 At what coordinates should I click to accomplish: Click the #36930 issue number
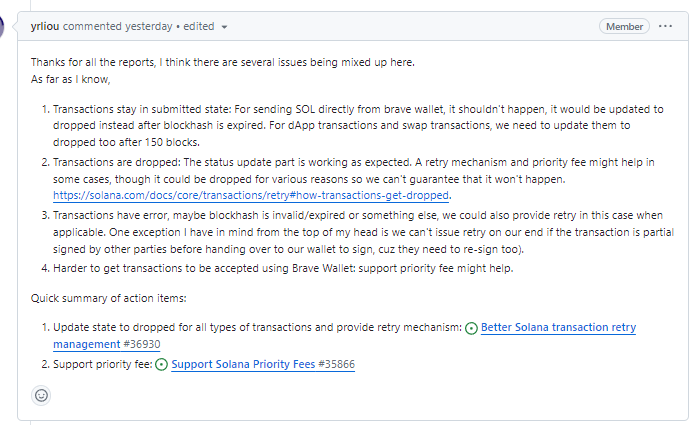tap(141, 345)
